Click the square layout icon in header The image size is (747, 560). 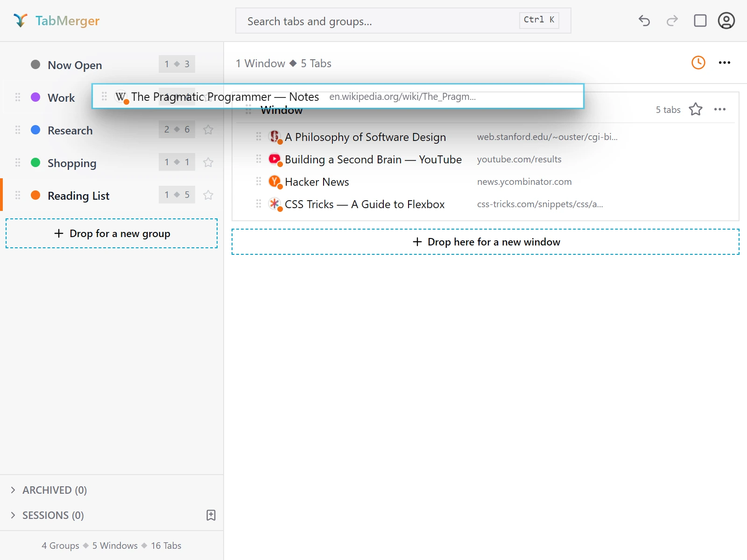700,21
